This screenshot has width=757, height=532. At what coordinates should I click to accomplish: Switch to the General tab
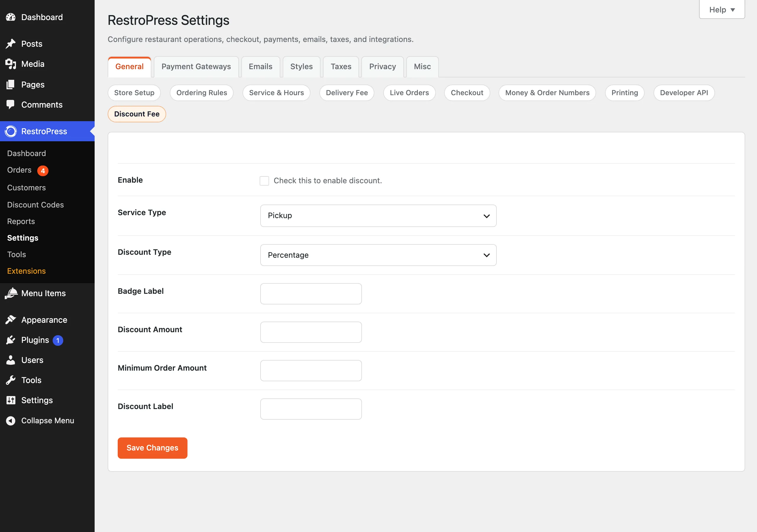pos(129,66)
